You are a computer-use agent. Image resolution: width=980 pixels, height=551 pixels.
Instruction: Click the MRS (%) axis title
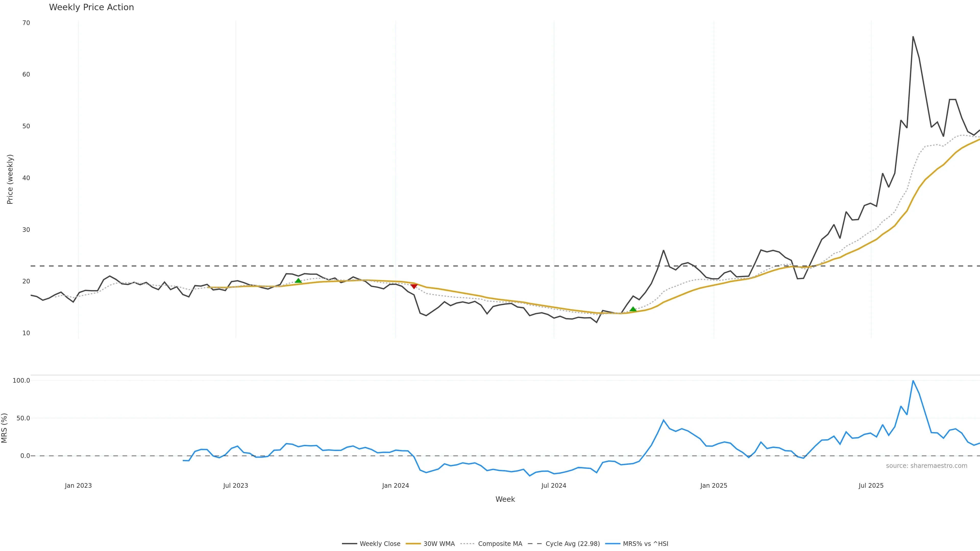point(5,428)
